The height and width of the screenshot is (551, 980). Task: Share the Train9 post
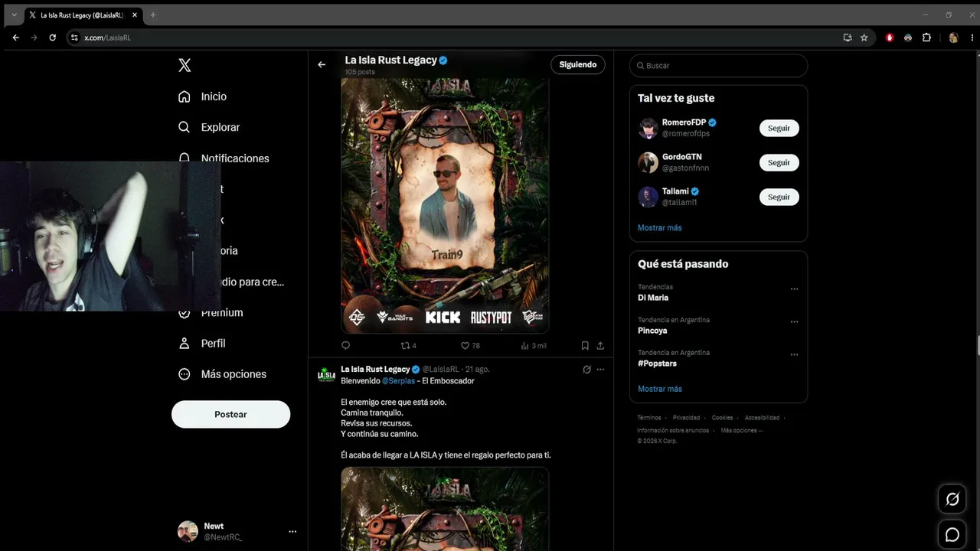(x=600, y=346)
